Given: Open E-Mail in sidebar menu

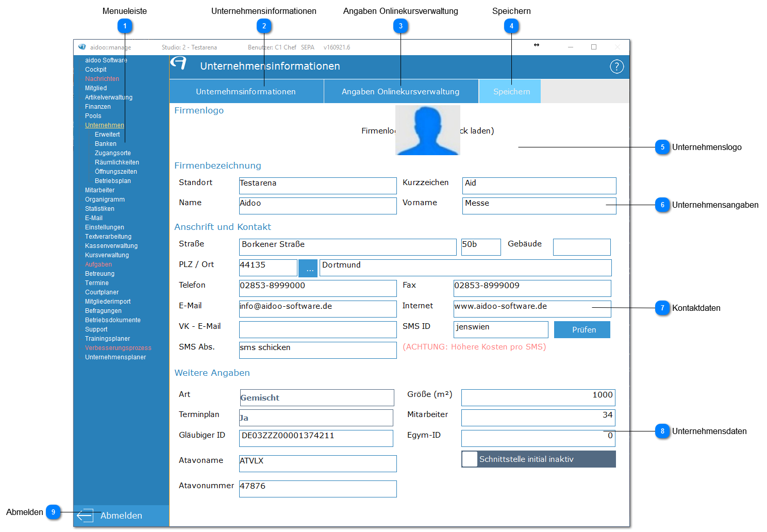Looking at the screenshot, I should (94, 218).
